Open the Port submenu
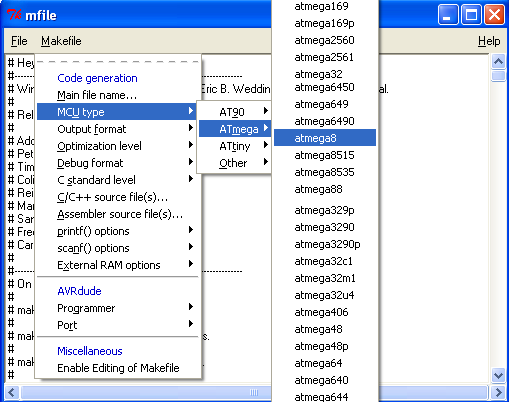Image resolution: width=509 pixels, height=402 pixels. pyautogui.click(x=118, y=325)
